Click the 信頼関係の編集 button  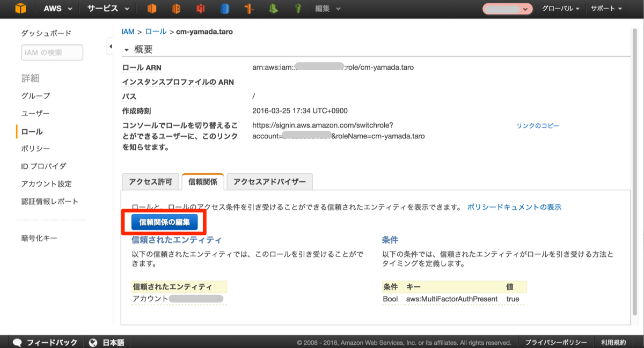point(164,221)
